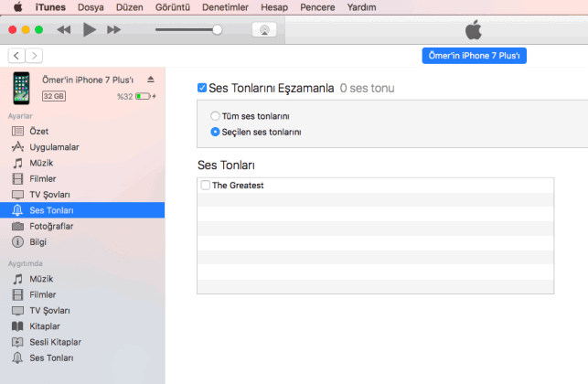Select Bilgi in the sidebar
The height and width of the screenshot is (384, 588).
[82, 242]
